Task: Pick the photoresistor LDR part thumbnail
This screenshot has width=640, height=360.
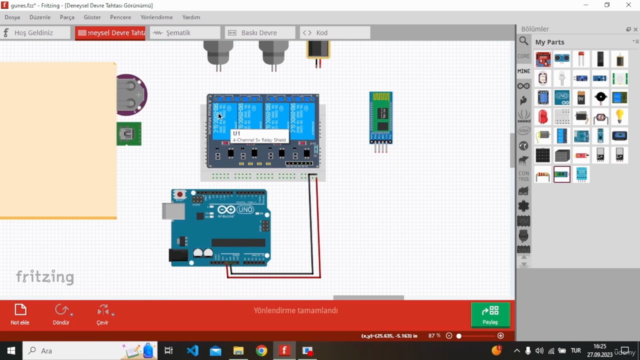Action: click(600, 117)
